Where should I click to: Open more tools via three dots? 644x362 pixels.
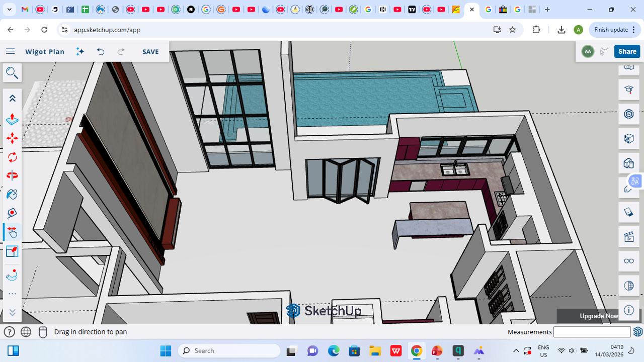tap(12, 294)
